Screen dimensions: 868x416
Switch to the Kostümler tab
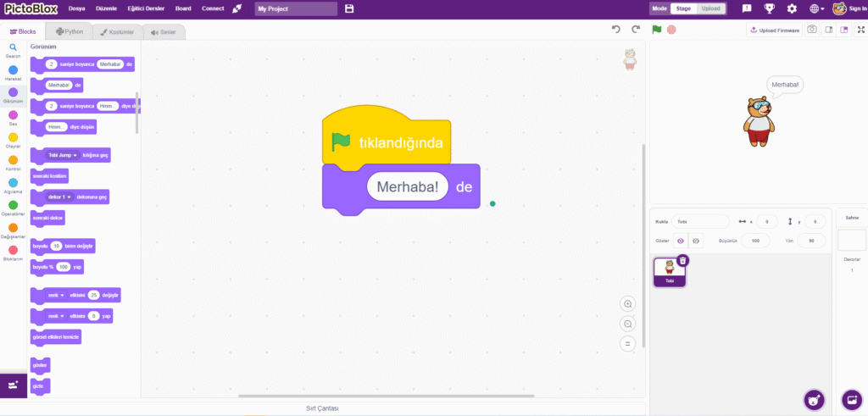click(x=114, y=31)
